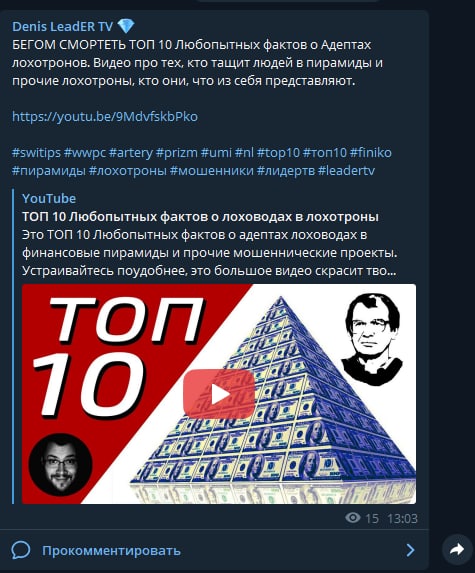
Task: Click the YouTube preview source label
Action: point(49,198)
